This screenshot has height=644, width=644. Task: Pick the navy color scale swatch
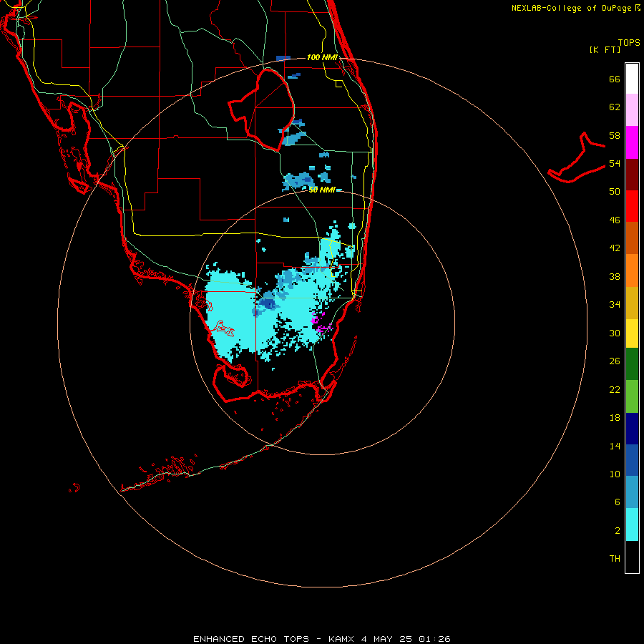coord(632,429)
